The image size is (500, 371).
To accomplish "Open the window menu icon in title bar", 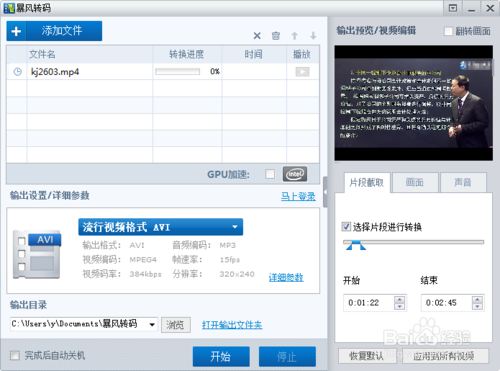I will click(453, 8).
